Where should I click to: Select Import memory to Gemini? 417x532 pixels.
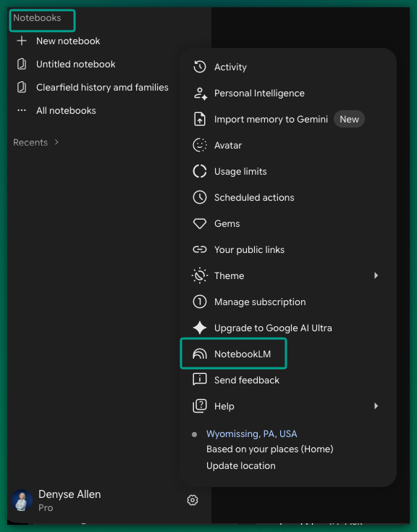[x=288, y=119]
